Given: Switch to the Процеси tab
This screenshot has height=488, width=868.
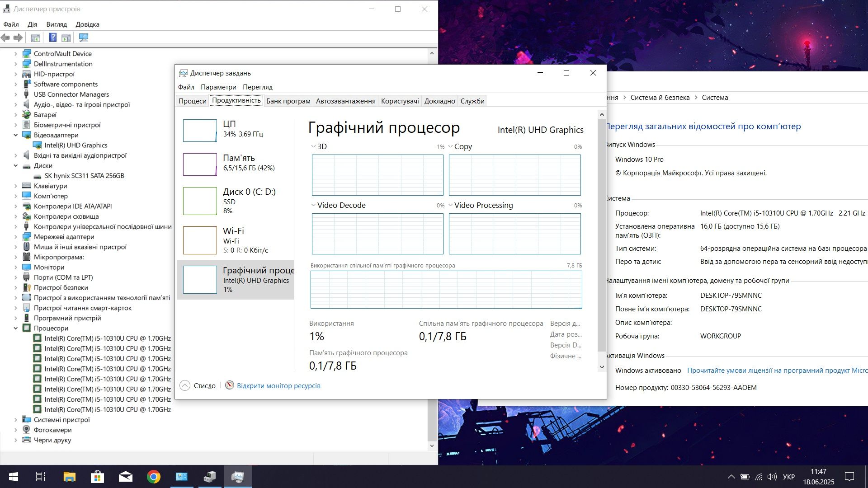Looking at the screenshot, I should tap(193, 101).
